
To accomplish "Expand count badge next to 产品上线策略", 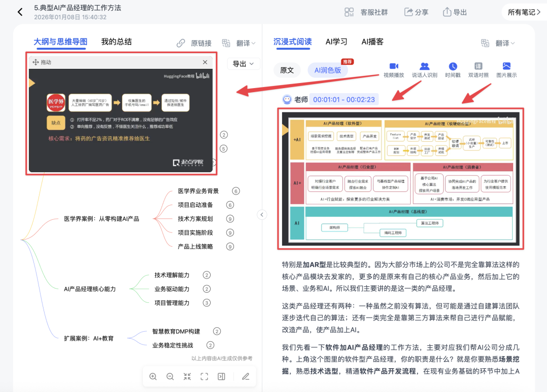I will pos(230,247).
